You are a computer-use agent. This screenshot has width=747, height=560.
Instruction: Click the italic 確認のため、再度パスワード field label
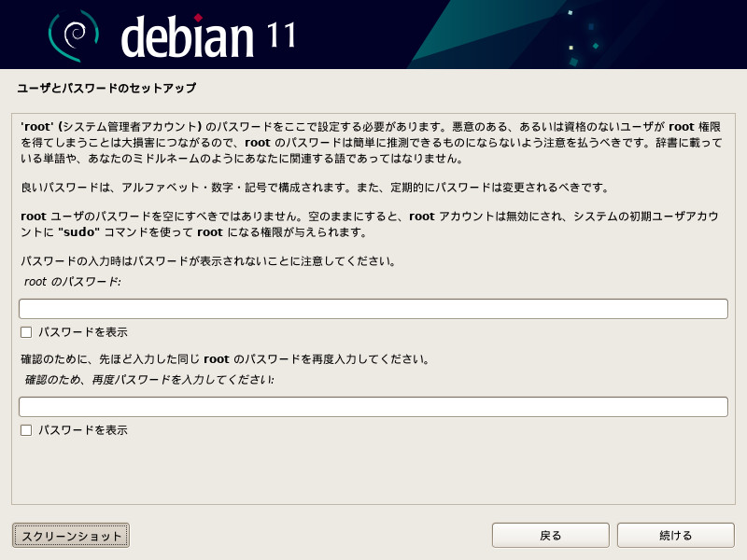[x=149, y=380]
